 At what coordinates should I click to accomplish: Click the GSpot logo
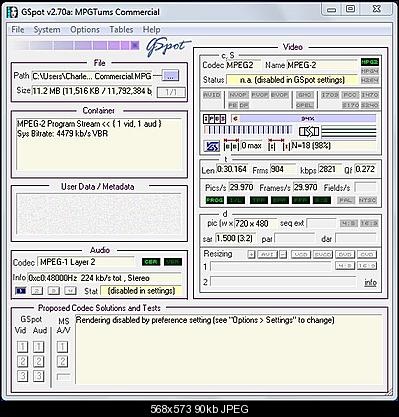pos(168,47)
